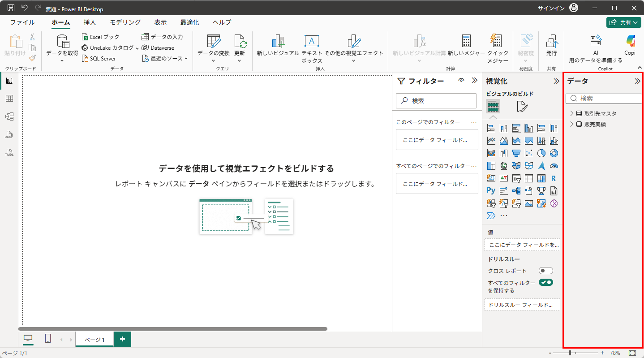Image resolution: width=644 pixels, height=358 pixels.
Task: Click the フィルター pane 検索 box
Action: tap(436, 101)
